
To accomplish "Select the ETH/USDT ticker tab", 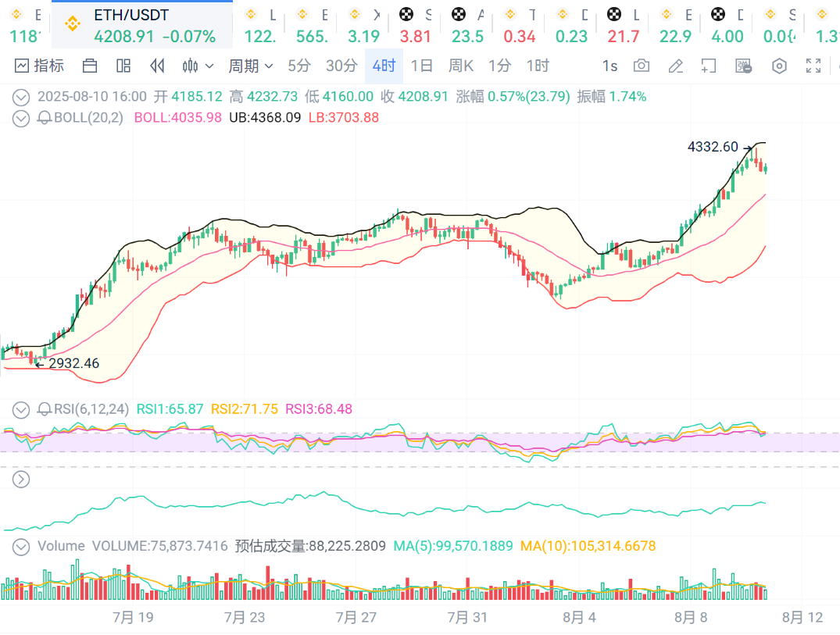I will click(142, 25).
